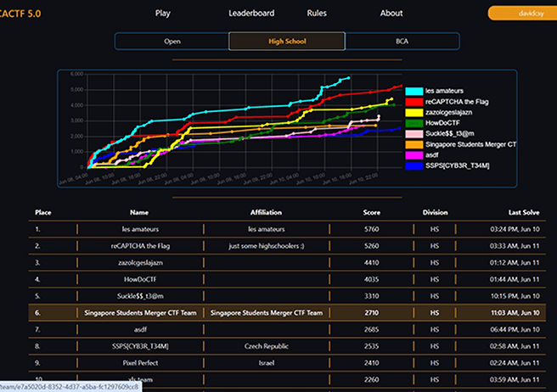
Task: Click the Score column header
Action: (370, 212)
